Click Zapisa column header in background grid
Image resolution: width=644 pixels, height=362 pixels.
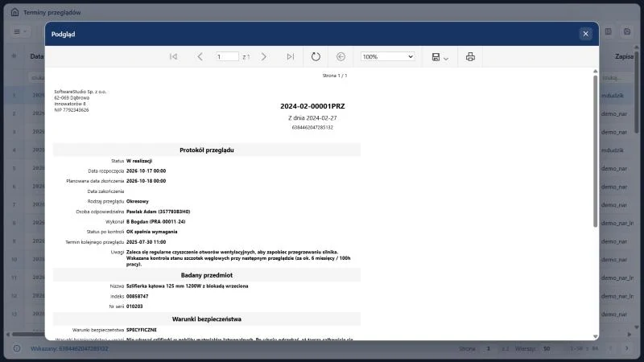pyautogui.click(x=625, y=56)
